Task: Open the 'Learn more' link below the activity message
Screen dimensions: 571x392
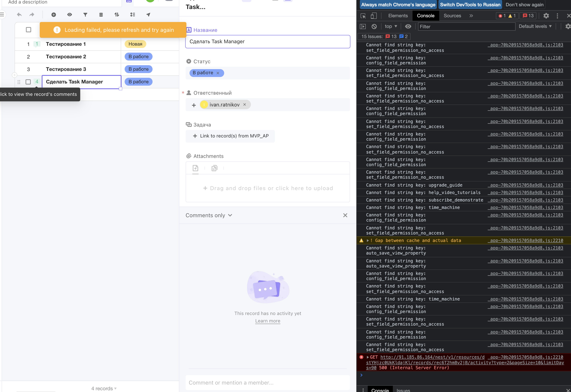Action: coord(268,321)
